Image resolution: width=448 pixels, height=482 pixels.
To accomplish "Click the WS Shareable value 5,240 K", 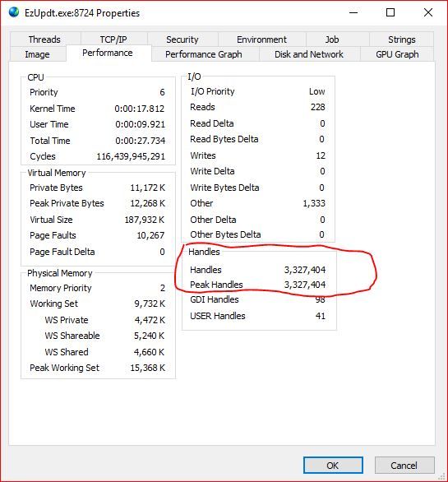I will tap(149, 336).
